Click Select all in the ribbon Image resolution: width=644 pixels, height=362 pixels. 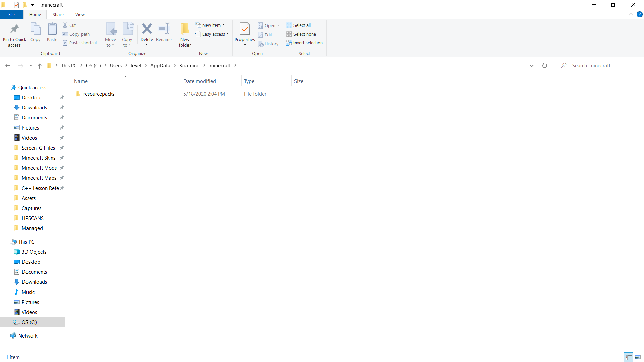coord(299,25)
